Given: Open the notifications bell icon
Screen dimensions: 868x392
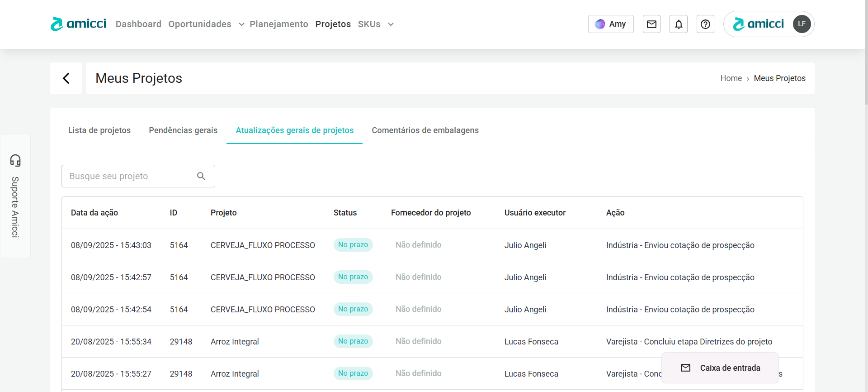Looking at the screenshot, I should tap(679, 24).
